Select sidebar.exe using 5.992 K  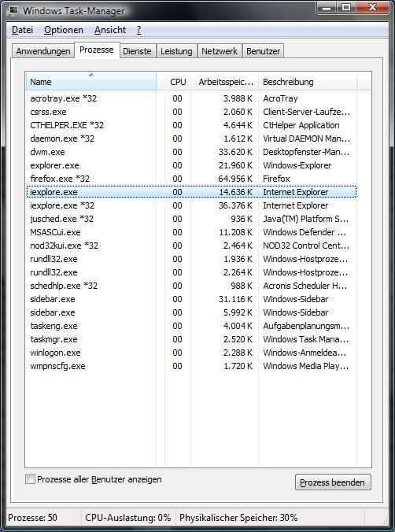point(191,312)
